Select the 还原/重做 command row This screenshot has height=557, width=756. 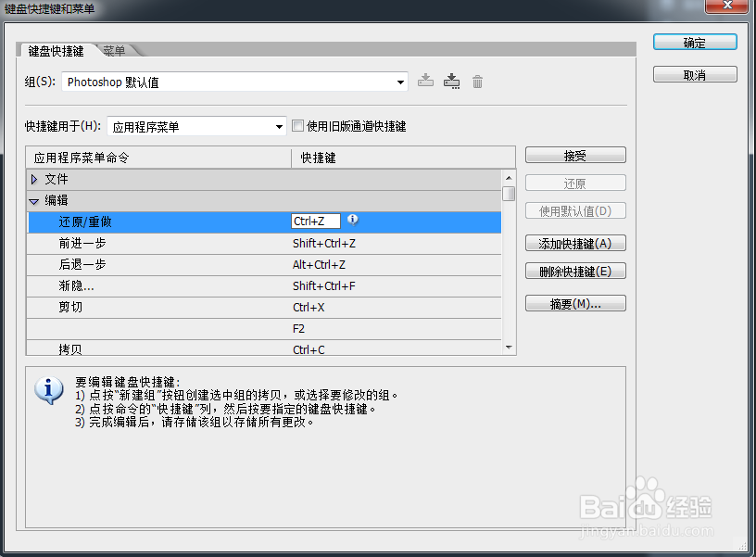(x=264, y=222)
